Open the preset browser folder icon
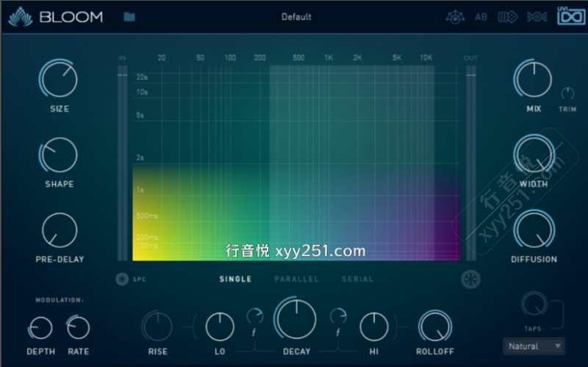Viewport: 588px width, 367px height. 129,17
